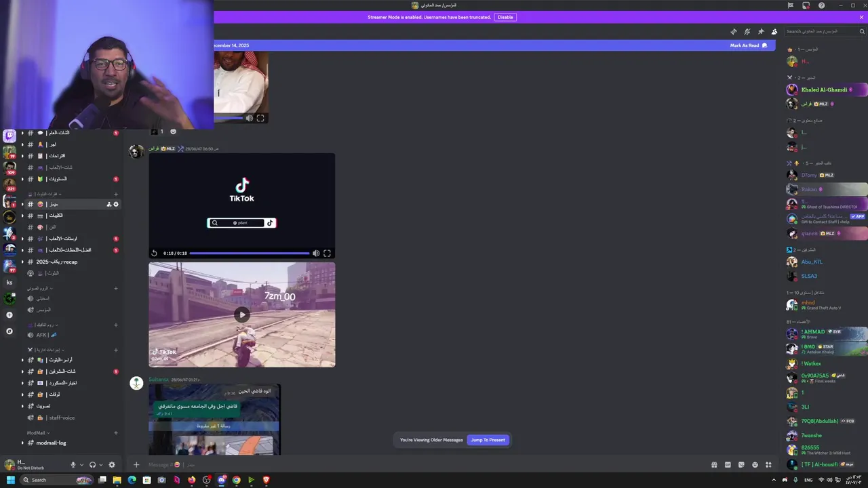Screen dimensions: 868x488
Task: View ! Watkex member profile
Action: pyautogui.click(x=826, y=363)
